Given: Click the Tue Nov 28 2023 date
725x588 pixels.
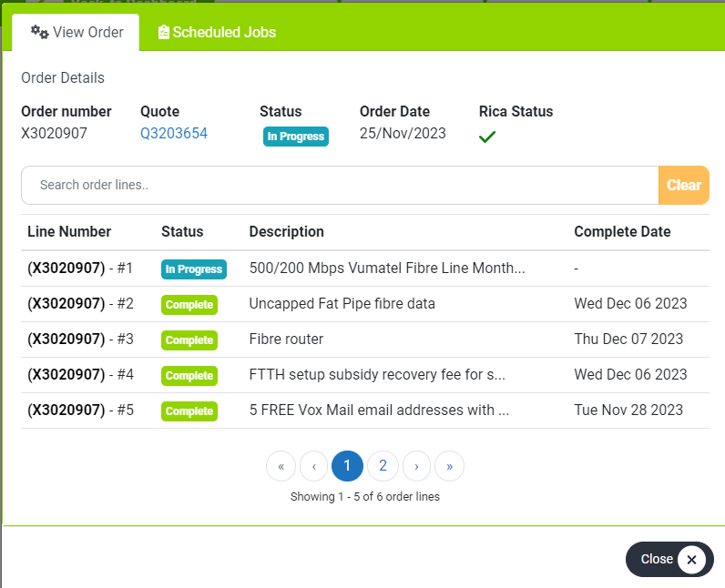Looking at the screenshot, I should pos(628,411).
